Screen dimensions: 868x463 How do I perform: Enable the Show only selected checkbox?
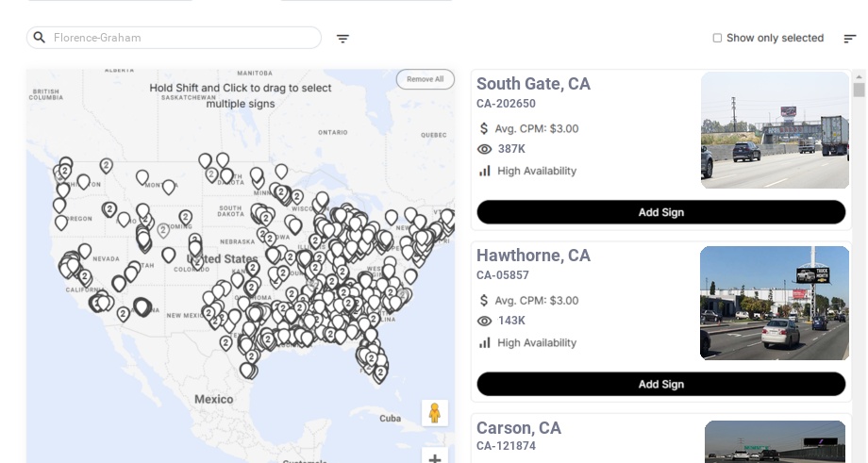[717, 38]
